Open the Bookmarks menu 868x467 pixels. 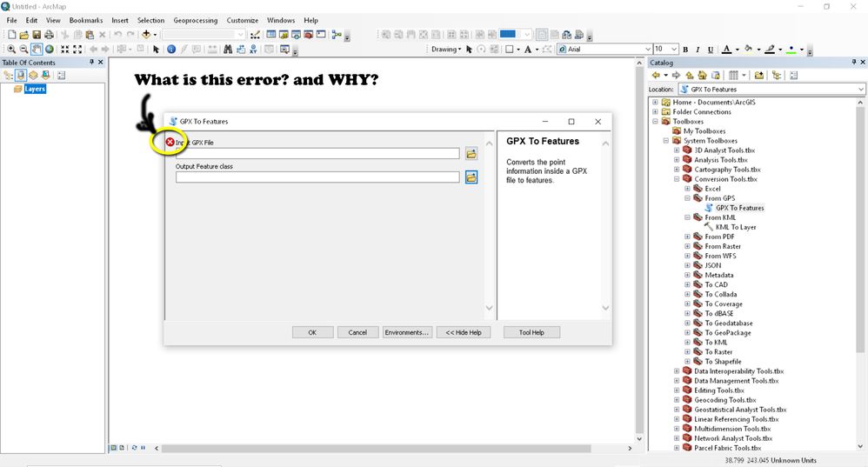[85, 20]
